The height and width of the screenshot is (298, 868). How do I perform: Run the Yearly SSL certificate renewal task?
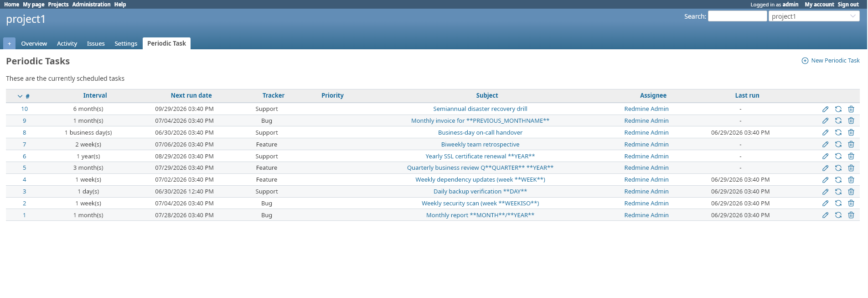click(838, 156)
